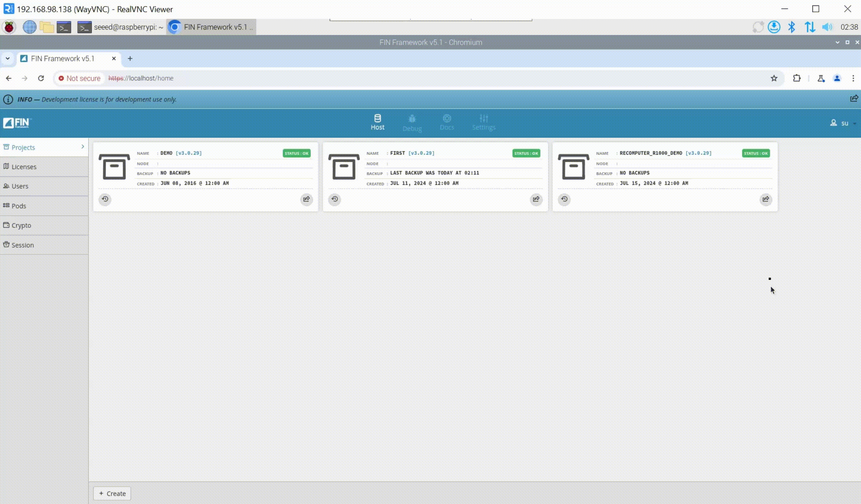Open Settings in the top navigation bar

tap(484, 123)
